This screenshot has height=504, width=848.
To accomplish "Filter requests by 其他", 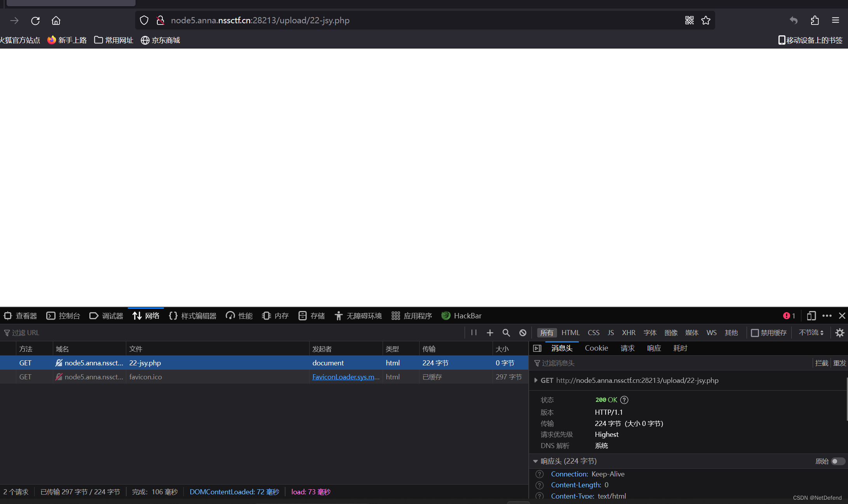I will [731, 333].
